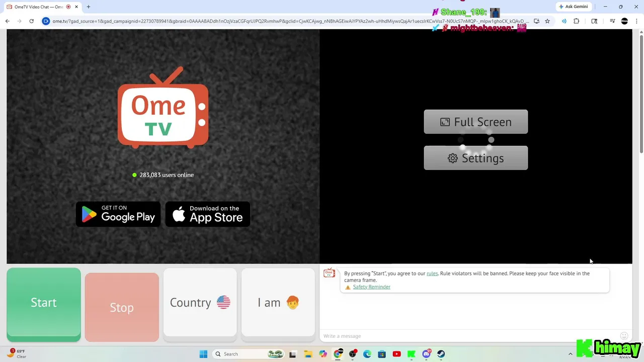Open a new browser tab
This screenshot has height=362, width=644.
(89, 7)
